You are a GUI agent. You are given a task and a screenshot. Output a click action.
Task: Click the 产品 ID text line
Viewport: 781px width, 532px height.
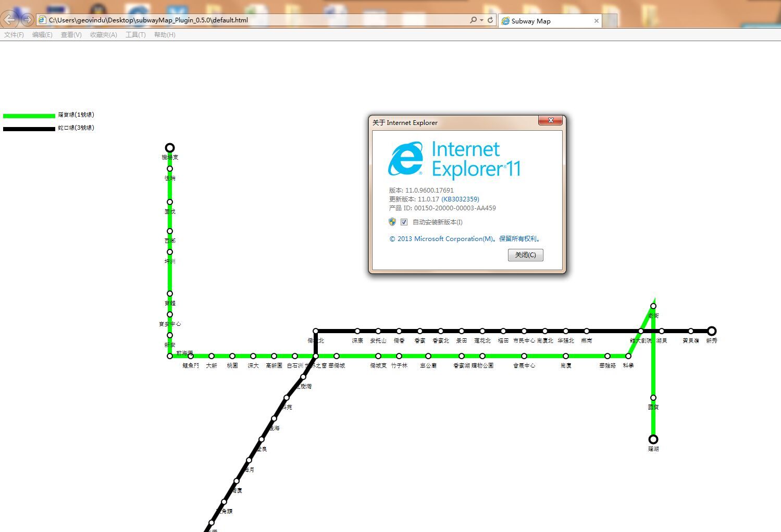442,208
